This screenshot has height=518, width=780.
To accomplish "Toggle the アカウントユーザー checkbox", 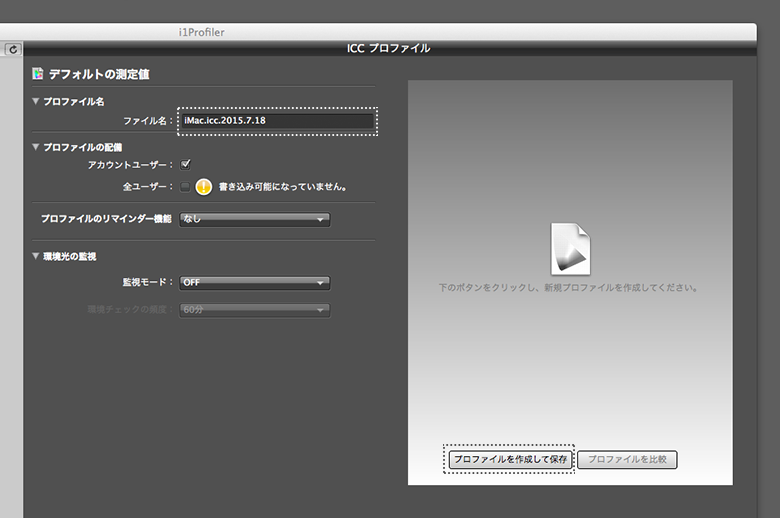I will coord(185,164).
